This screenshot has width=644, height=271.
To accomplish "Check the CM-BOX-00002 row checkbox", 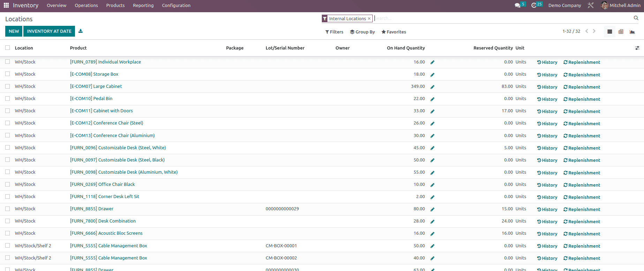I will pos(7,258).
